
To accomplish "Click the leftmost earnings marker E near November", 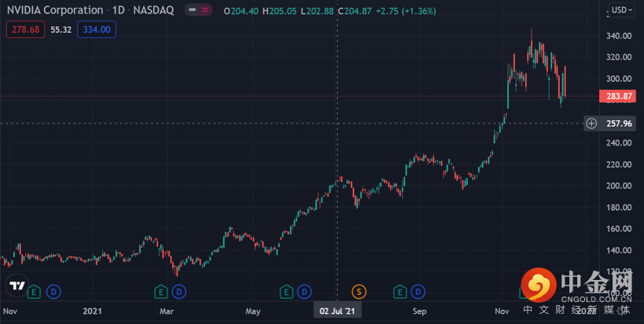I will click(34, 292).
